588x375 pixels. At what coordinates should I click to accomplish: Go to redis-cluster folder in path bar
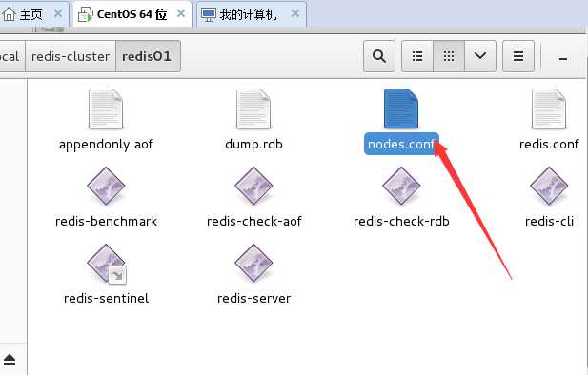pyautogui.click(x=71, y=56)
